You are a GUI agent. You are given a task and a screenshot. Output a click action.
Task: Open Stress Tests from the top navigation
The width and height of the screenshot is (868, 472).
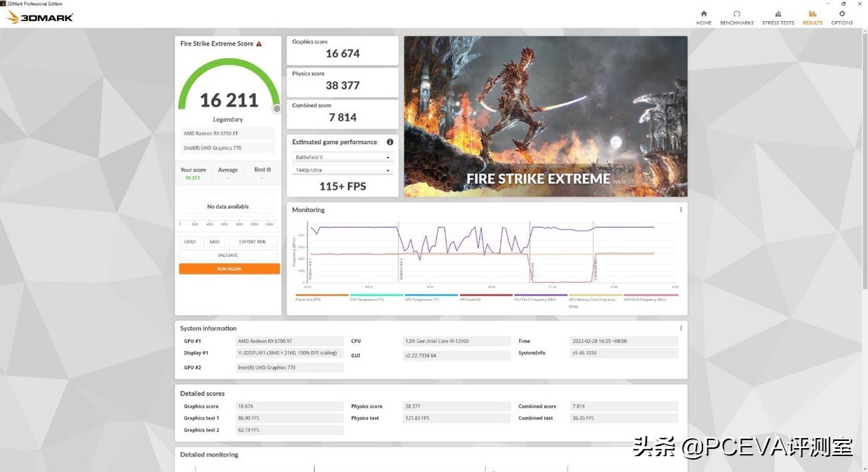pyautogui.click(x=778, y=17)
